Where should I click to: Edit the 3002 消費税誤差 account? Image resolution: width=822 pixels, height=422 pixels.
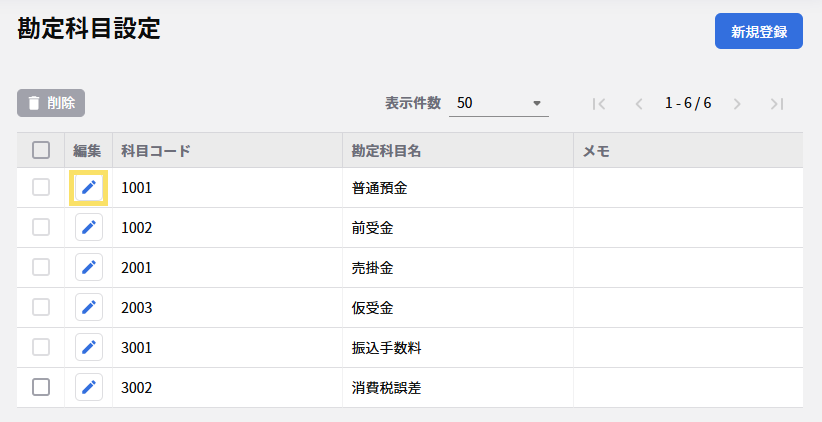(89, 387)
